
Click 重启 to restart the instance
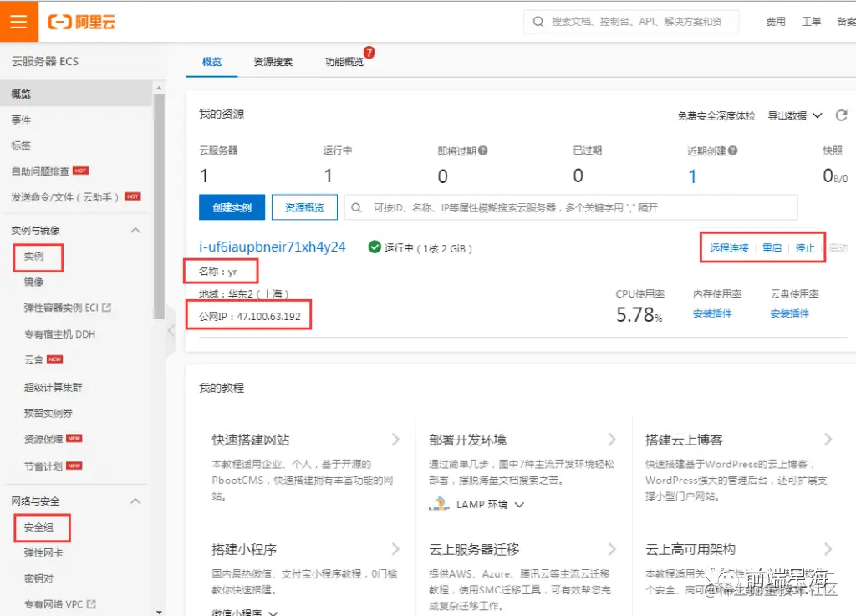[x=772, y=247]
